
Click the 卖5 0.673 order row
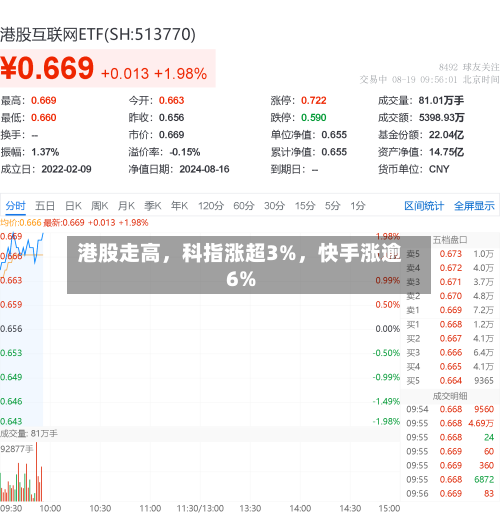point(450,254)
